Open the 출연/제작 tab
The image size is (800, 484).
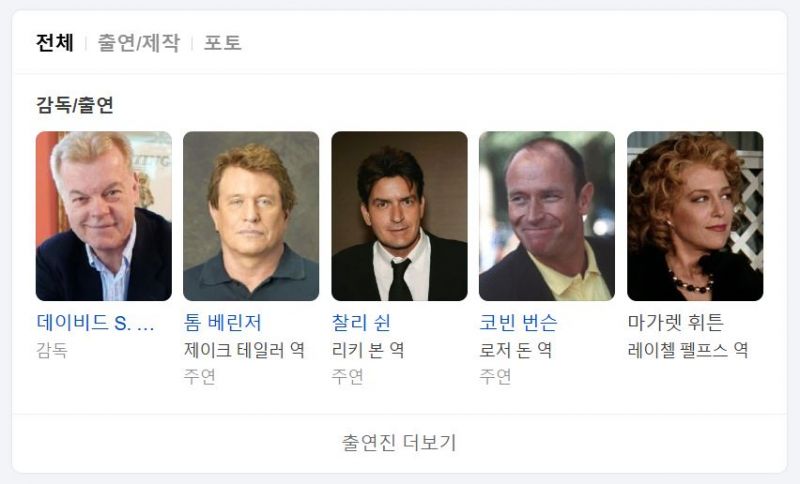(138, 43)
